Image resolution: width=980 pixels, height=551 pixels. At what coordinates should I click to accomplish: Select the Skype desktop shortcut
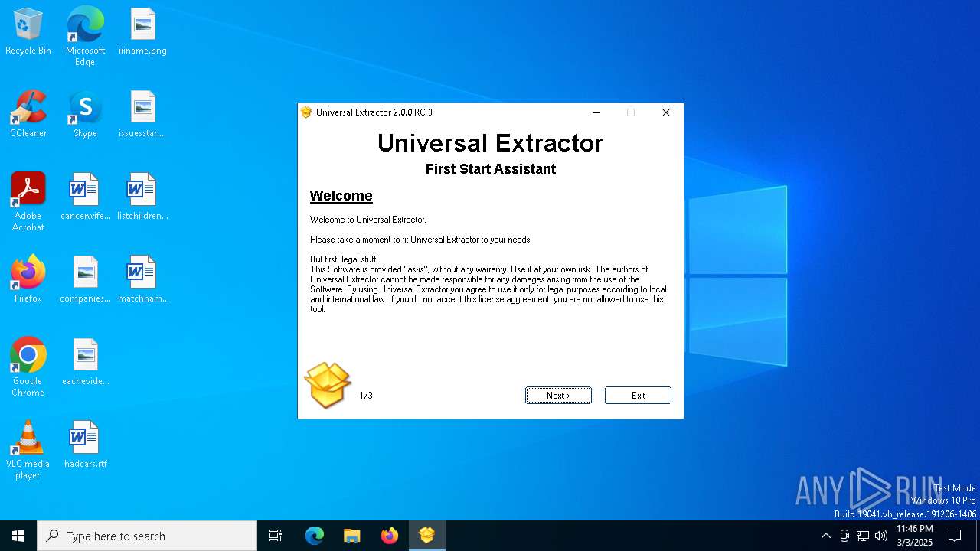(85, 114)
